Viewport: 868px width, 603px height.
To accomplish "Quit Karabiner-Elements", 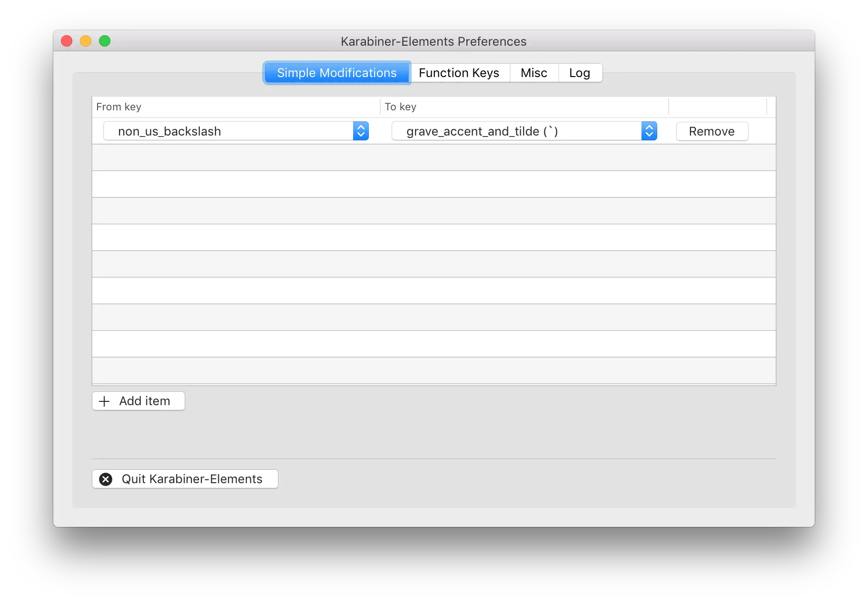I will tap(185, 479).
